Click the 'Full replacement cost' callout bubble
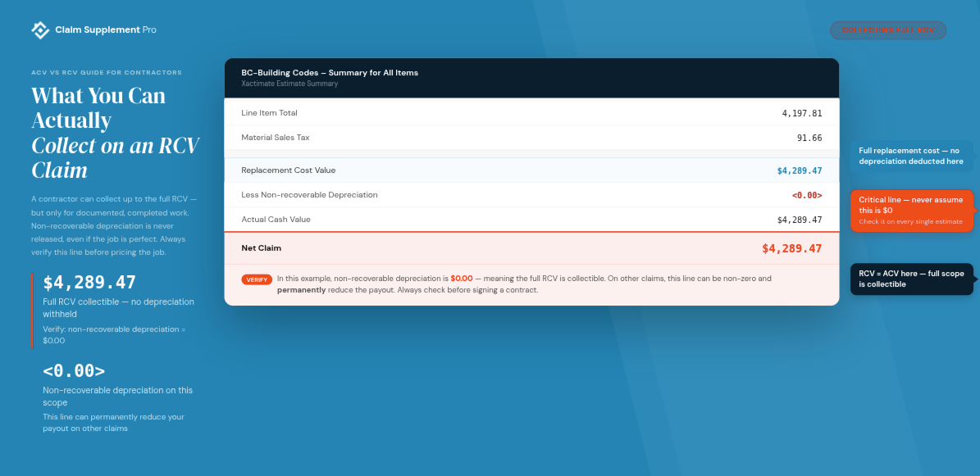The width and height of the screenshot is (980, 476). (x=911, y=156)
